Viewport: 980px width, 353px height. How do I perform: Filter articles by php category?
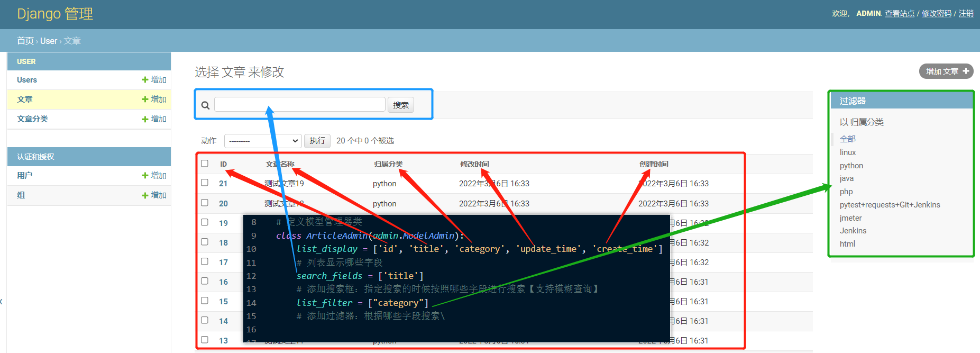coord(846,192)
